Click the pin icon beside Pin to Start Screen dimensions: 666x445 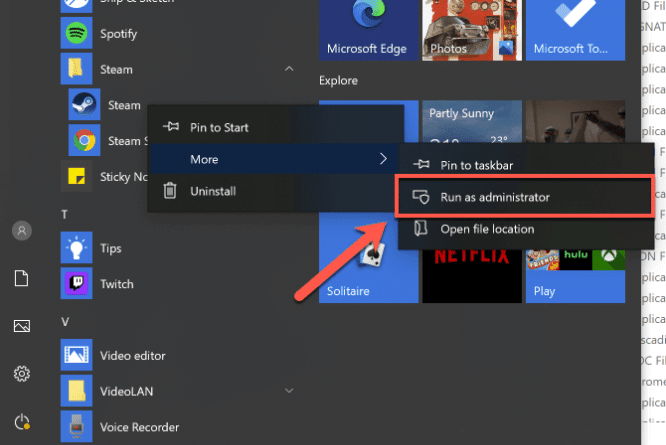(x=171, y=127)
